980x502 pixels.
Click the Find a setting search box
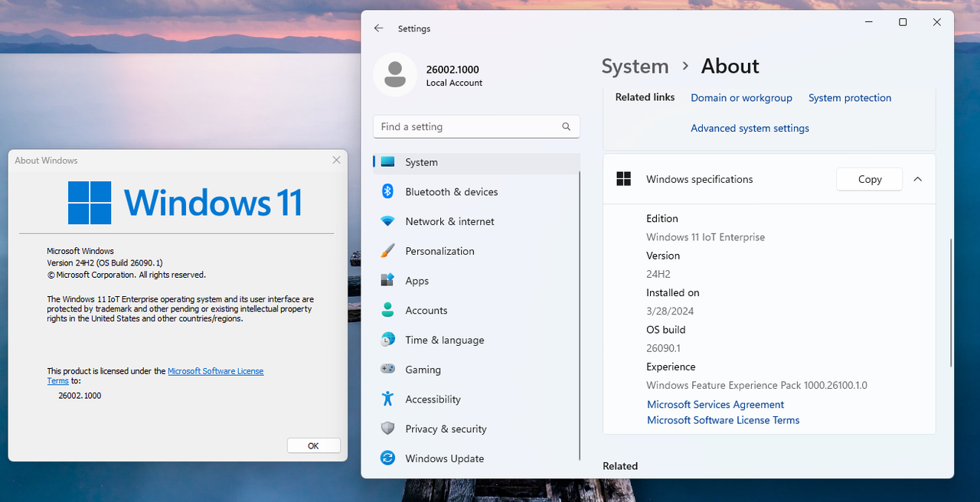tap(476, 126)
